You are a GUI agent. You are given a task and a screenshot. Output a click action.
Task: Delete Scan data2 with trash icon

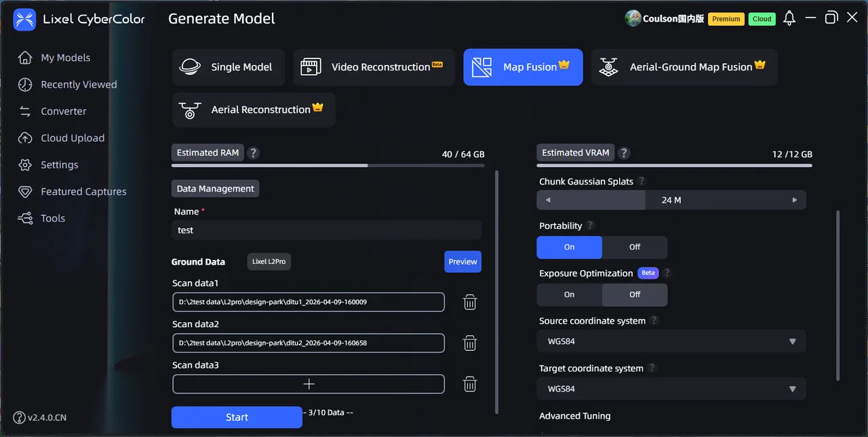tap(470, 343)
